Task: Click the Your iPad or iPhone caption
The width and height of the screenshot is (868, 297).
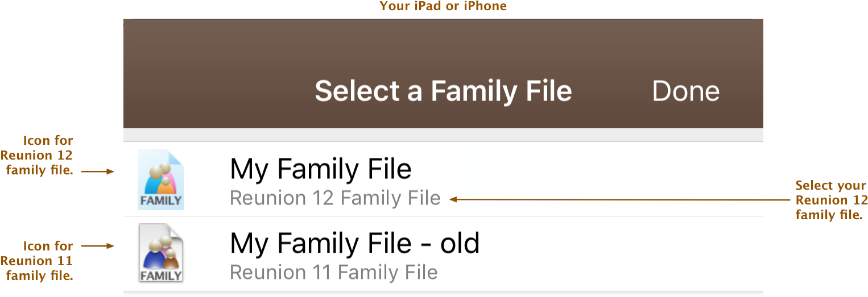Action: (443, 6)
